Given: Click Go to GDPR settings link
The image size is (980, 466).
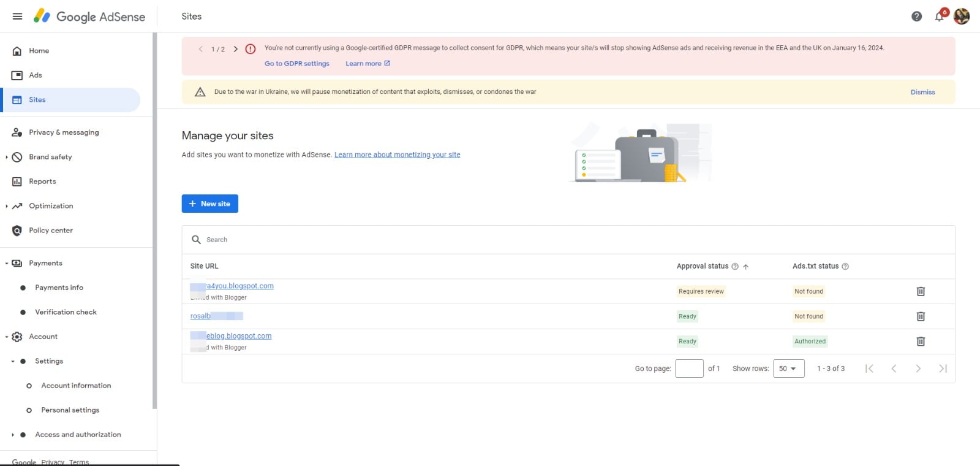Looking at the screenshot, I should (297, 64).
